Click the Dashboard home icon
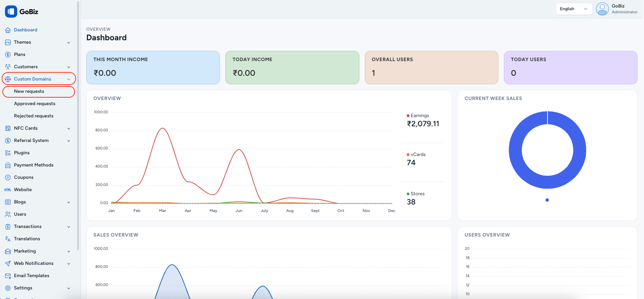 point(8,30)
